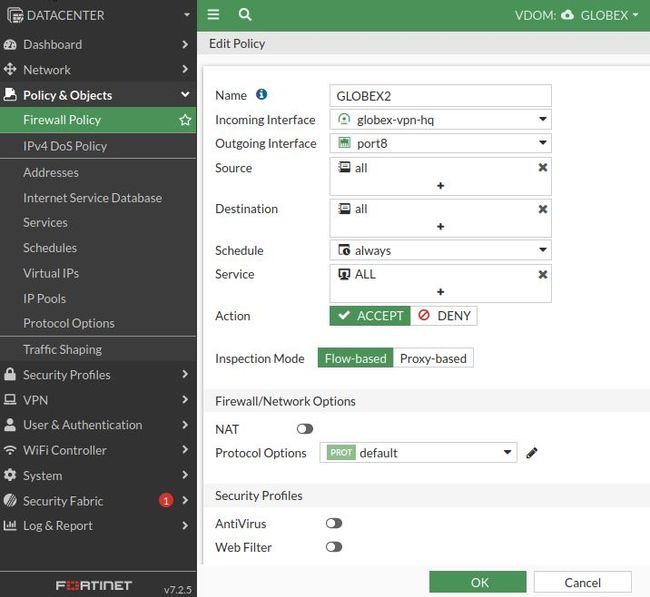Click the pencil edit icon for Protocol Options
Screen dimensions: 650x597
pos(532,453)
